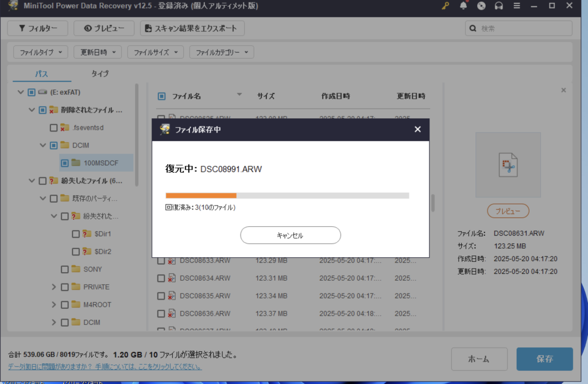Open the 更新日時 filter dropdown
Screen dimensions: 588x384
pyautogui.click(x=98, y=52)
